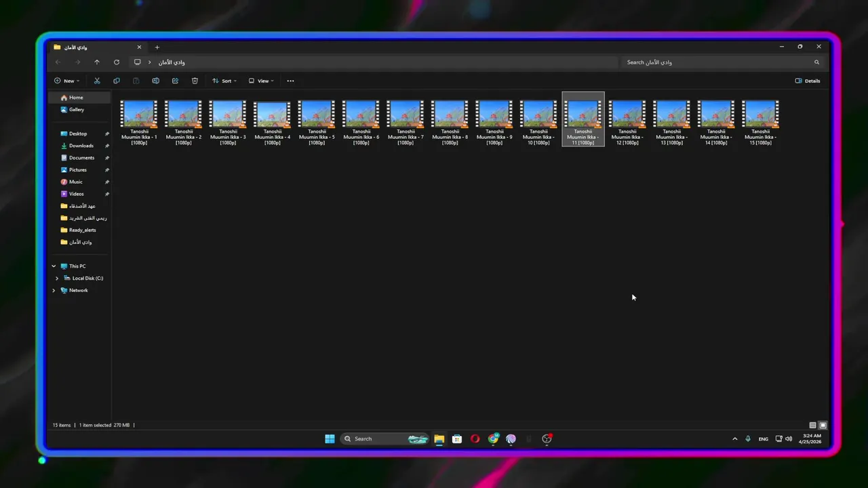The image size is (868, 488).
Task: Select video Tanoshii Muumin Ikka - 14
Action: pos(716,121)
